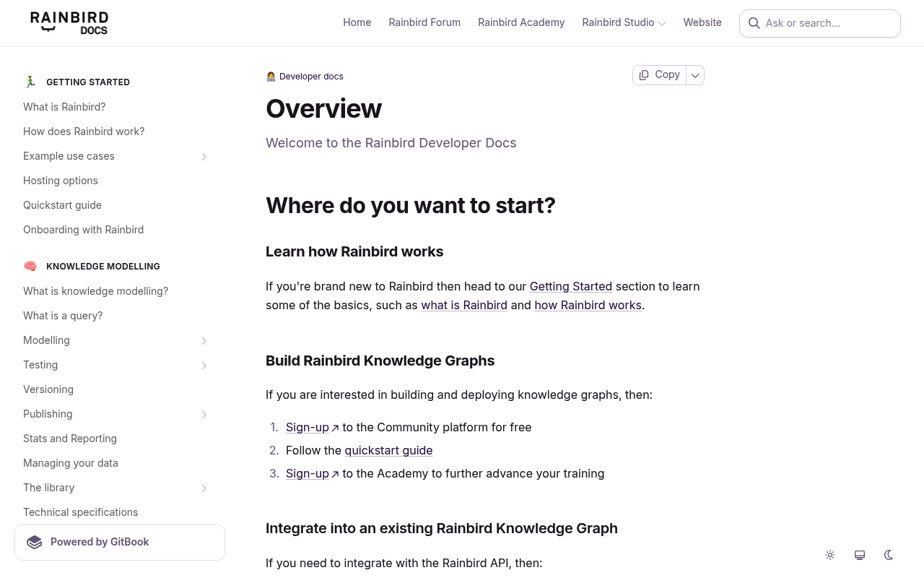The width and height of the screenshot is (924, 578).
Task: Expand the Modelling section chevron
Action: click(x=204, y=341)
